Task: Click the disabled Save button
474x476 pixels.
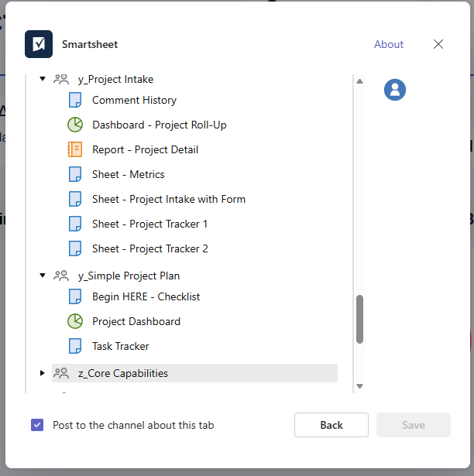Action: pos(414,425)
